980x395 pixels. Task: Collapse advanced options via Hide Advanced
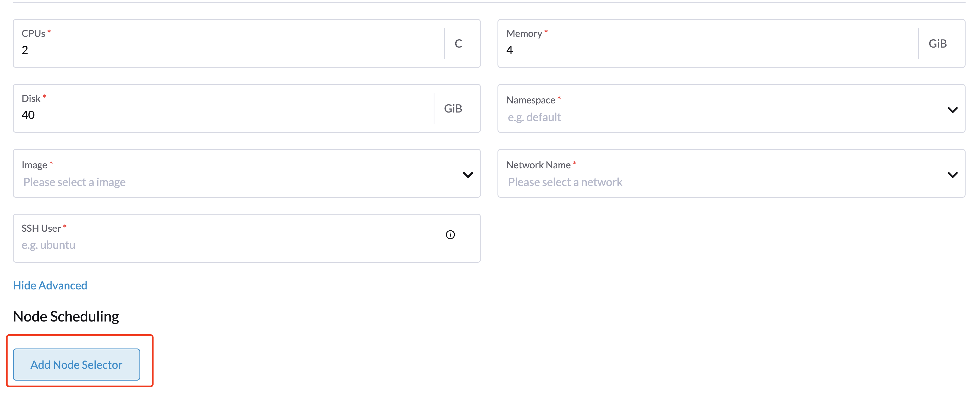click(x=50, y=285)
